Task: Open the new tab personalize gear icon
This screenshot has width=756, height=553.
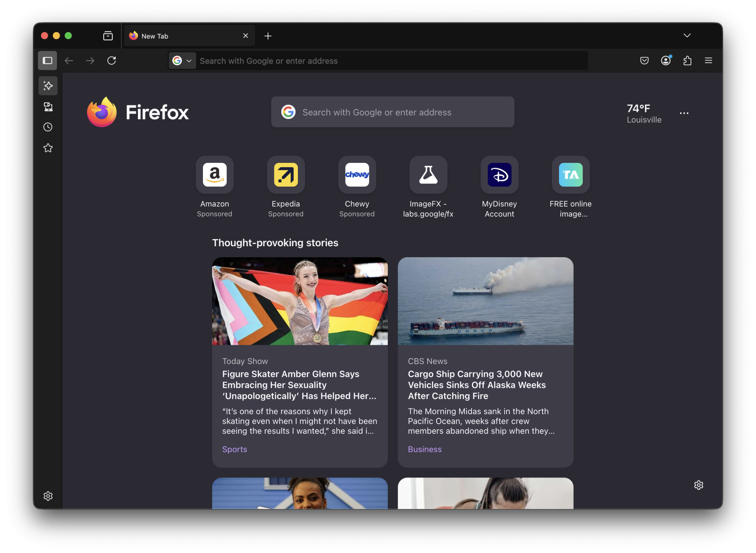Action: point(699,485)
